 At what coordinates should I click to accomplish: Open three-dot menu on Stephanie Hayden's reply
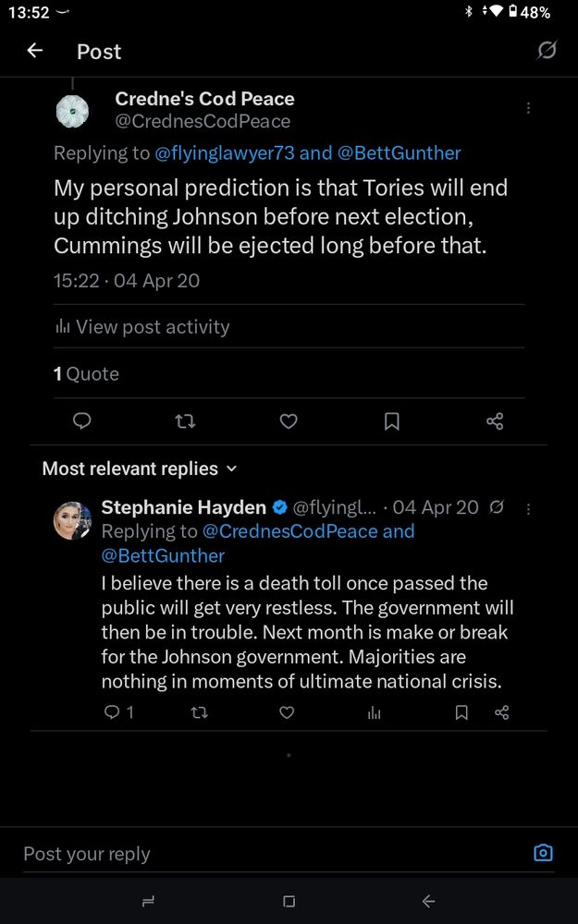[x=528, y=508]
